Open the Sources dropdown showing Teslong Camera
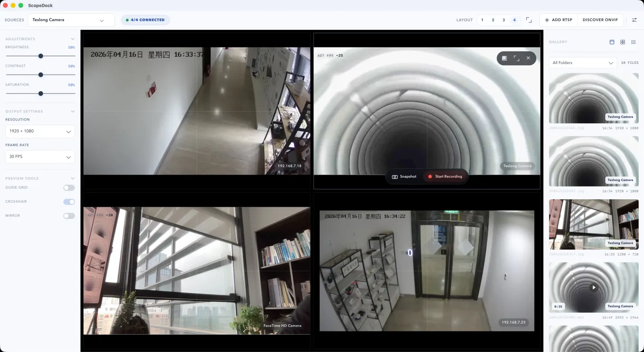The image size is (644, 352). [71, 20]
